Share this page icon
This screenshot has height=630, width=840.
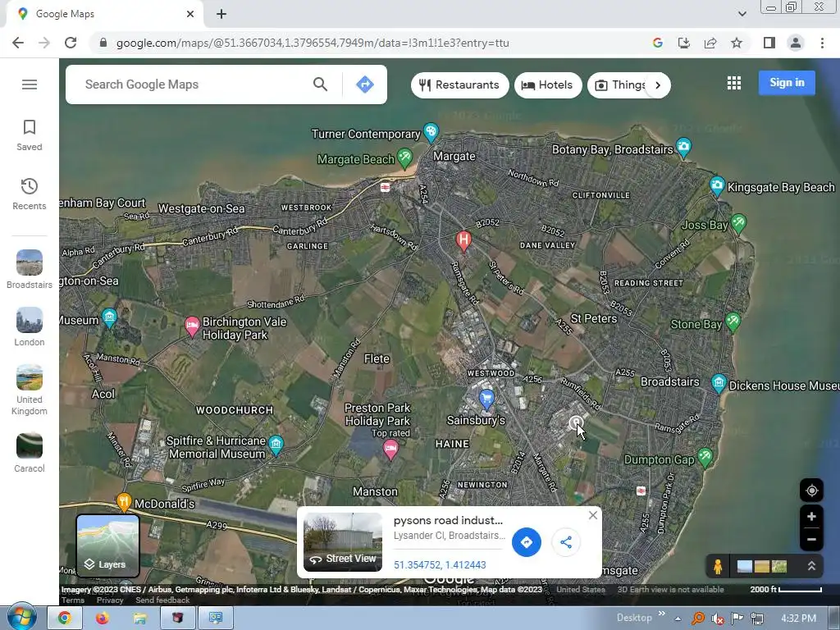click(x=710, y=43)
